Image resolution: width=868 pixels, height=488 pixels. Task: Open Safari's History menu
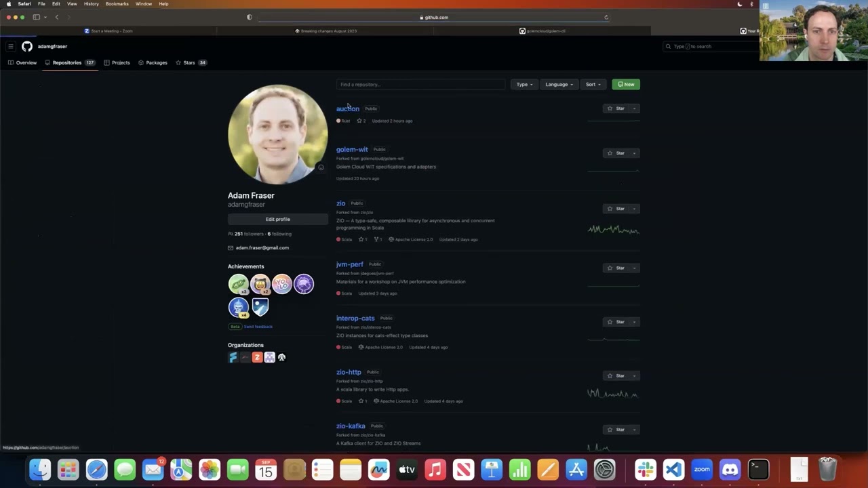tap(92, 4)
